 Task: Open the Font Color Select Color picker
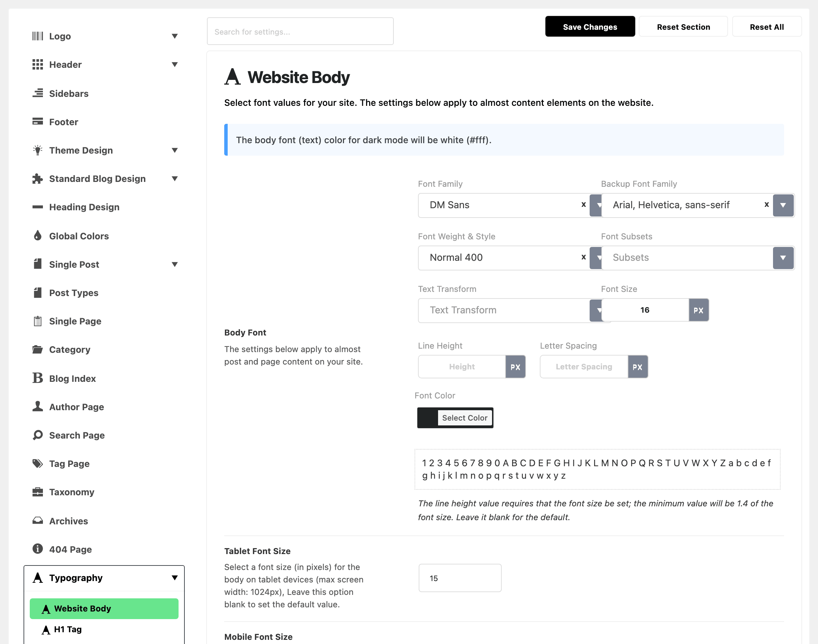click(455, 418)
